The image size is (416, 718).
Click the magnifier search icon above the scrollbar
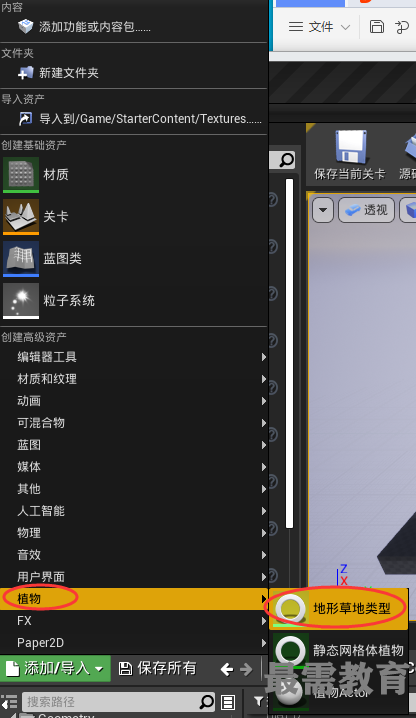pos(287,160)
